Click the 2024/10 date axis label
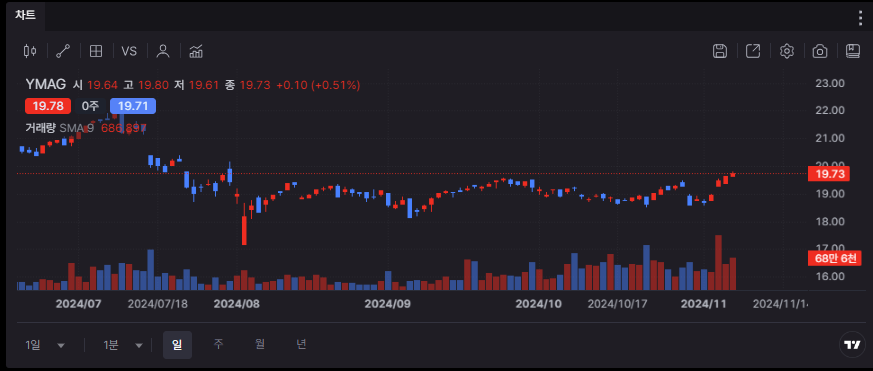The width and height of the screenshot is (873, 371). 538,304
